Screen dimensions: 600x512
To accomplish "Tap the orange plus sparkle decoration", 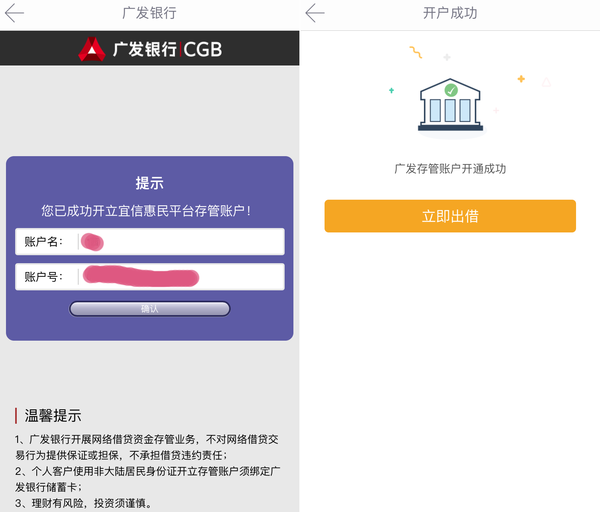I will coord(521,79).
